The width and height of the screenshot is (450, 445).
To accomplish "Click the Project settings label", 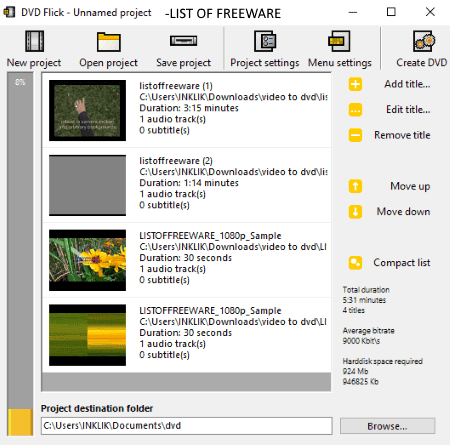I will click(x=265, y=63).
